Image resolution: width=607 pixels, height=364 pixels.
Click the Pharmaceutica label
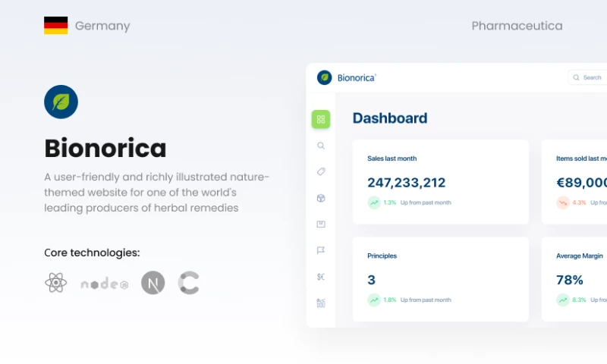click(517, 26)
